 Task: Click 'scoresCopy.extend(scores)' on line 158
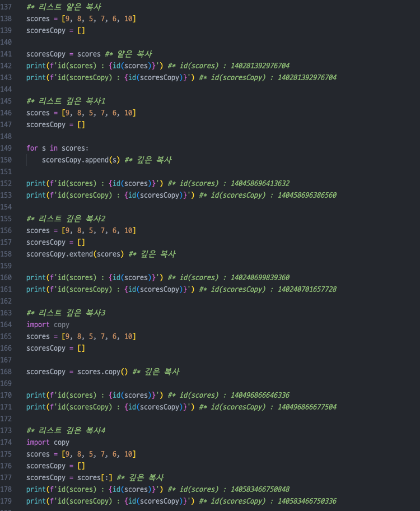tap(75, 254)
